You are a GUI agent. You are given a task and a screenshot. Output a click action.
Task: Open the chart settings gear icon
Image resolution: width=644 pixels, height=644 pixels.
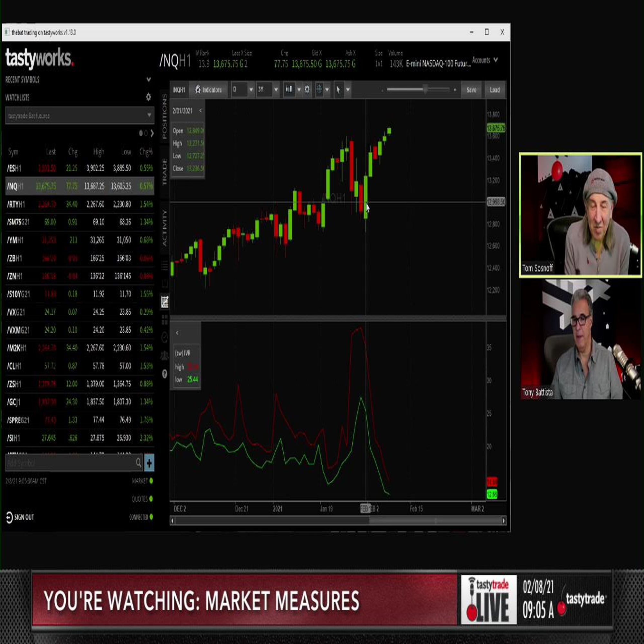pos(307,89)
